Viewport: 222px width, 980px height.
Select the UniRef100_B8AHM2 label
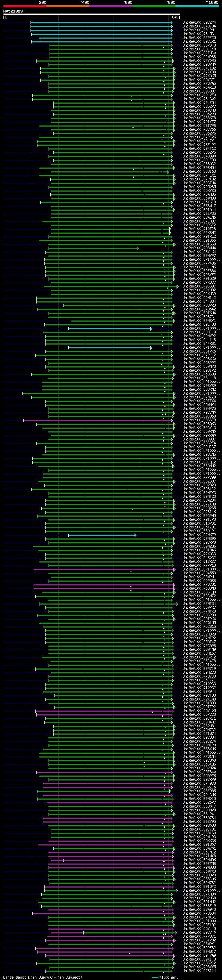(199, 466)
